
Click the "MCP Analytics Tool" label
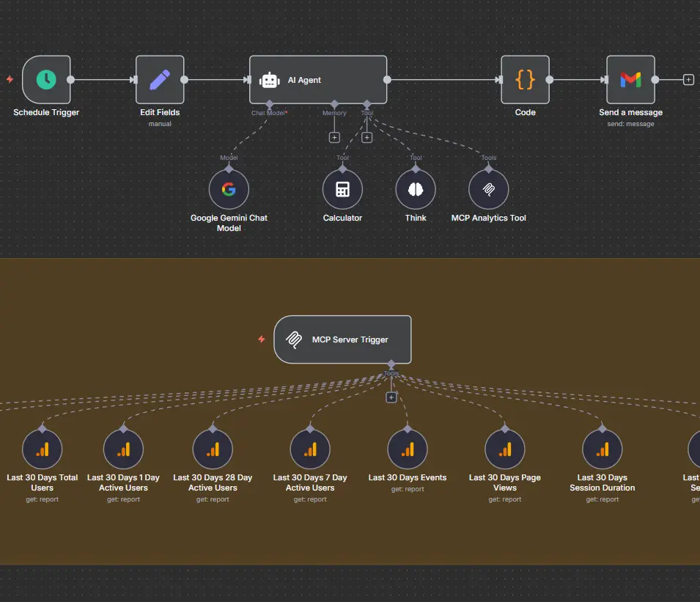coord(488,218)
